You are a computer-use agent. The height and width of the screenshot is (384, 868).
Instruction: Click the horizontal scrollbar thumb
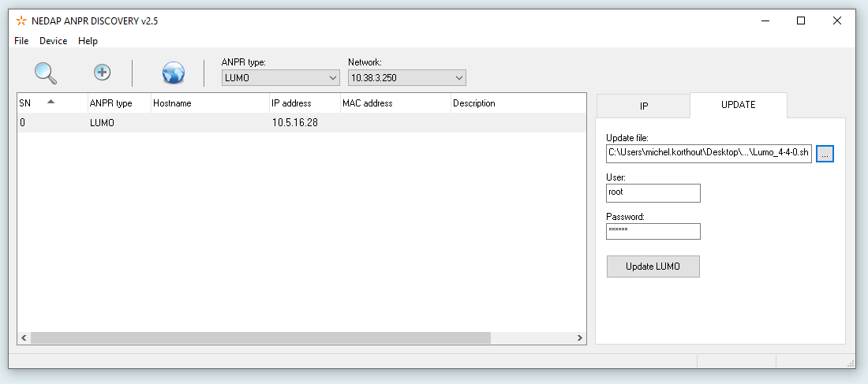click(260, 337)
